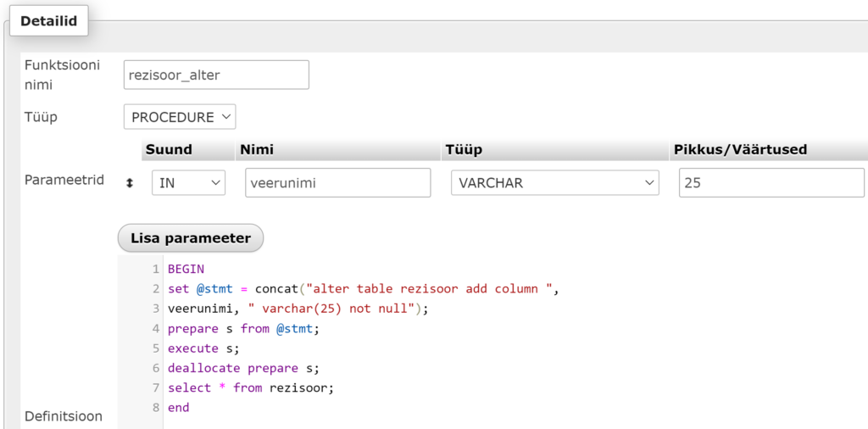Click the BEGIN keyword in code editor
This screenshot has height=429, width=868.
(x=186, y=269)
